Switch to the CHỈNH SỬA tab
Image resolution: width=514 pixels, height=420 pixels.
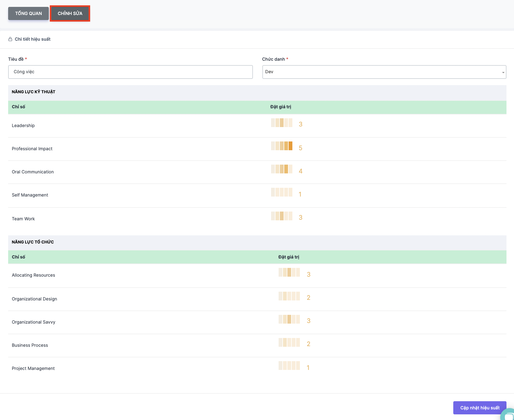[x=70, y=13]
